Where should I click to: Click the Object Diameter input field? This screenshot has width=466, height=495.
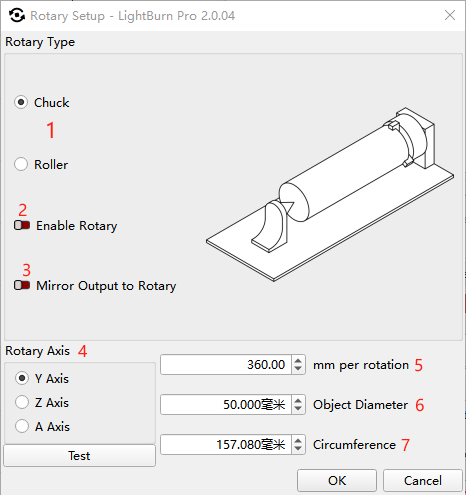(x=226, y=405)
